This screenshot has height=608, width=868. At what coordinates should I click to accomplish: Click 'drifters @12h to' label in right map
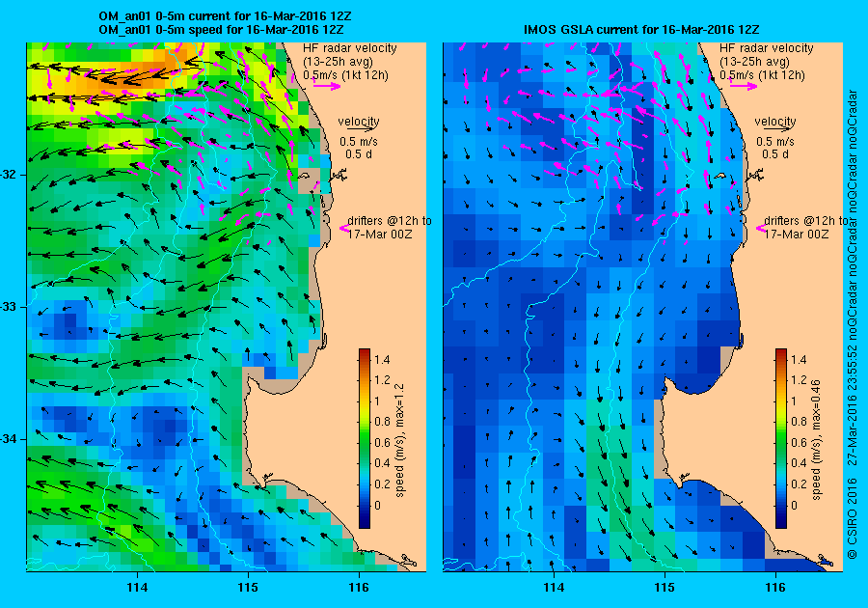tap(806, 220)
